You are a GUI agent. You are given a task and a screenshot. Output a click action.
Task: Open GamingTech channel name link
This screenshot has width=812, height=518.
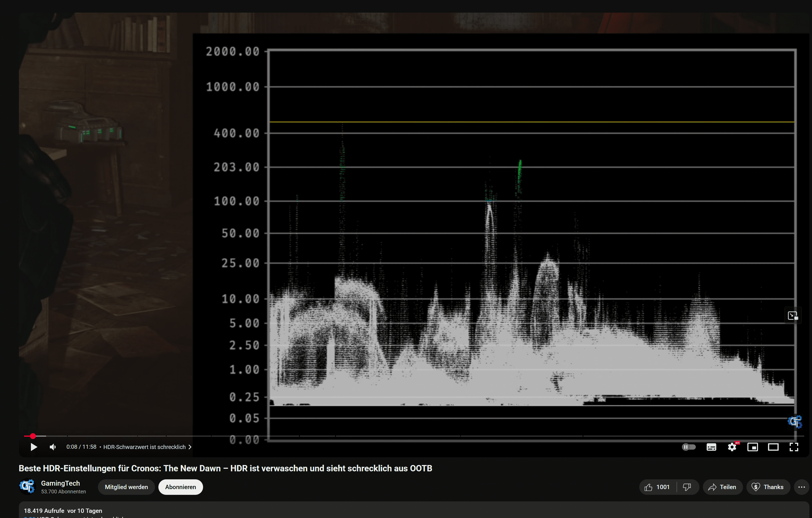(60, 483)
